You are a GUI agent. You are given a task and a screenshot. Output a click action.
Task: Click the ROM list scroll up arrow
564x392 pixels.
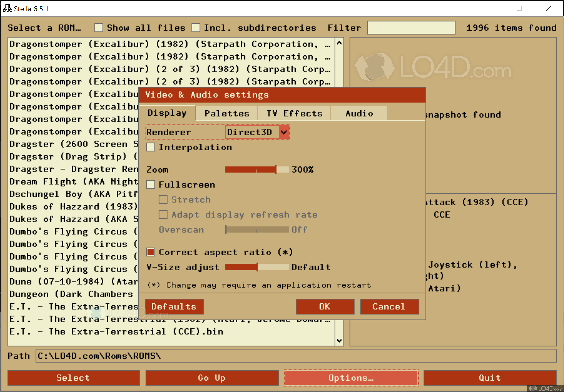coord(339,43)
